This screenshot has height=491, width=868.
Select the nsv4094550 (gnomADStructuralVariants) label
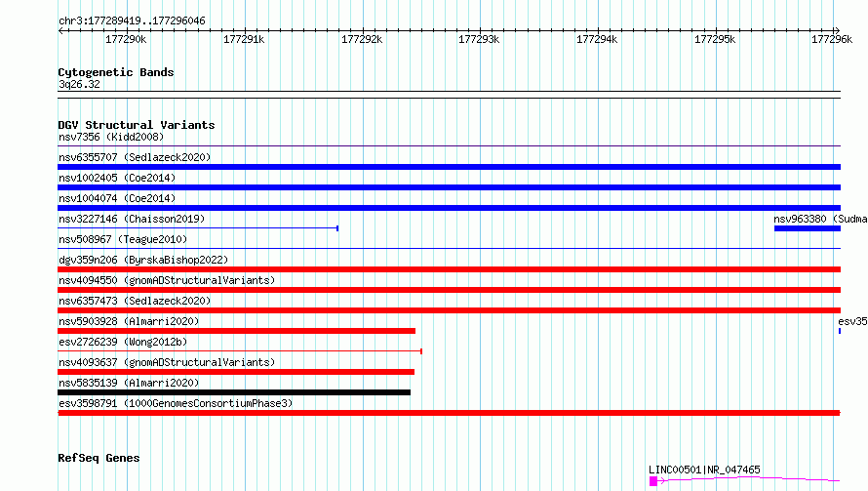[x=167, y=280]
